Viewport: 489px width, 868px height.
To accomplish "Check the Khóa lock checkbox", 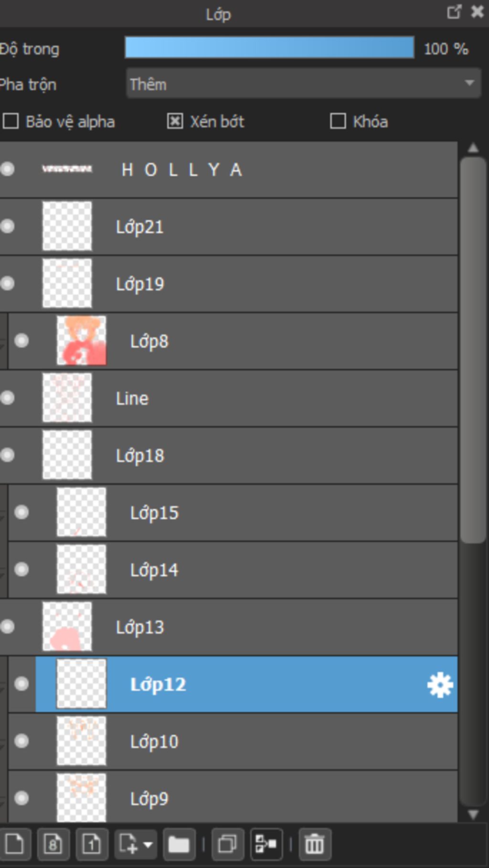I will point(338,121).
